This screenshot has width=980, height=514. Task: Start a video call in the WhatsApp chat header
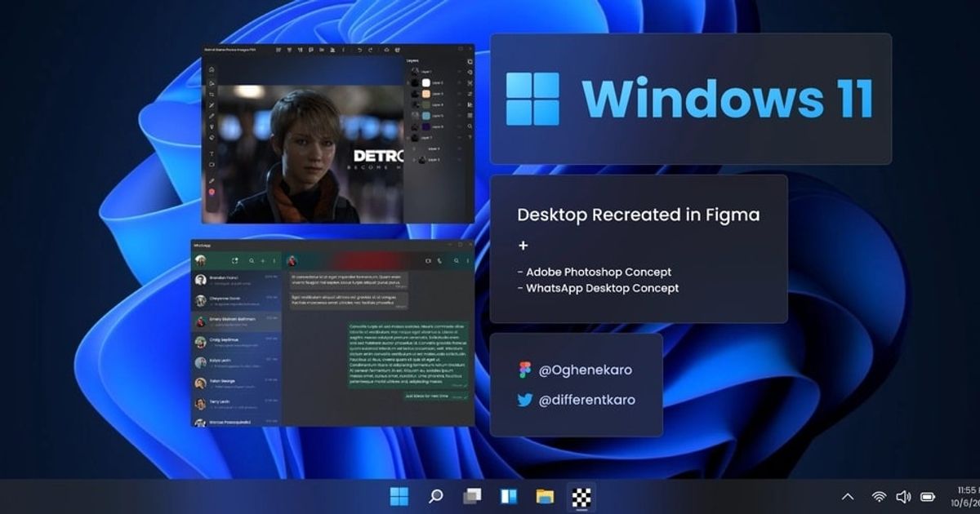coord(428,260)
